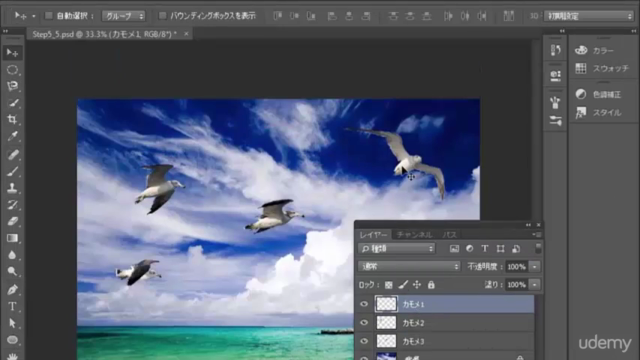Open the tool preset picker arrow
This screenshot has width=640, height=360.
point(34,16)
